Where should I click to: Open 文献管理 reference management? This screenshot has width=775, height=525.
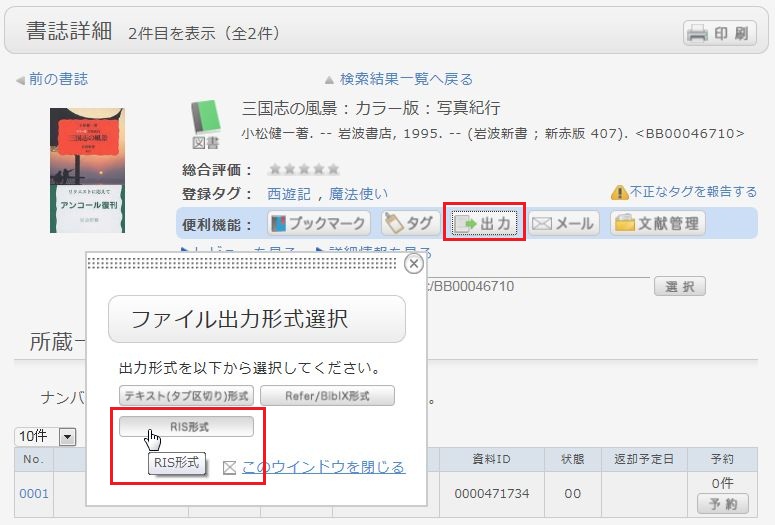tap(658, 223)
